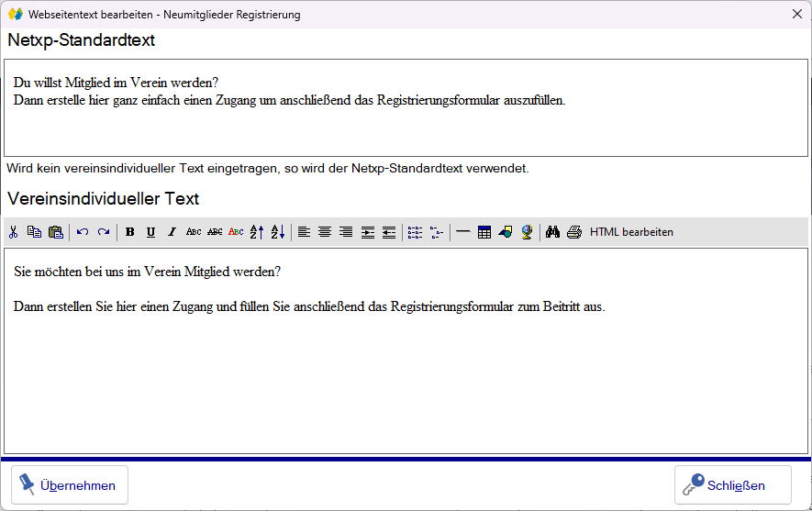Increase paragraph indent
This screenshot has width=812, height=511.
(368, 232)
